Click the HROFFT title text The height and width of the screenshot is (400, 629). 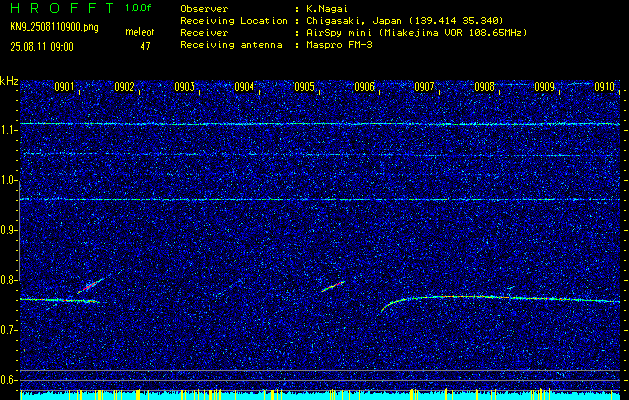coord(62,8)
